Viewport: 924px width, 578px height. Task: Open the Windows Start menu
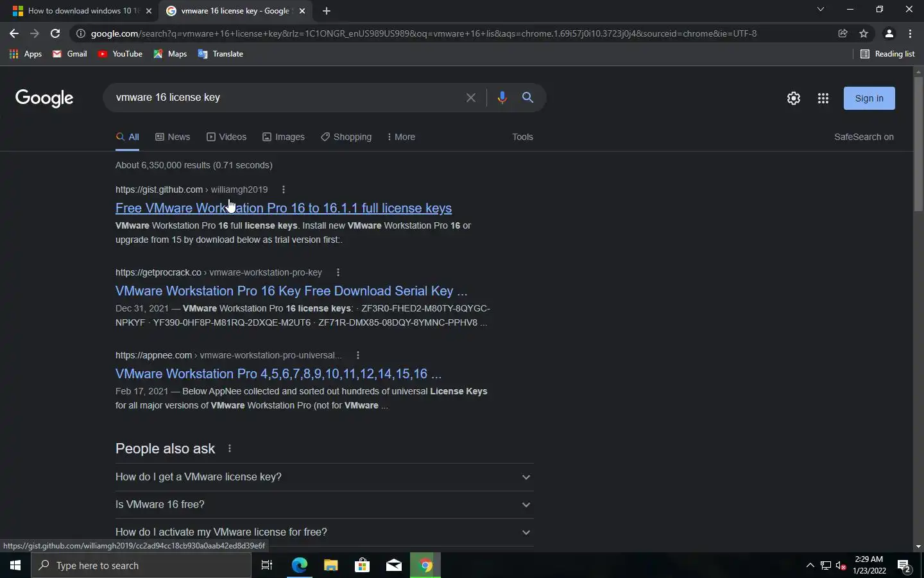(x=15, y=565)
